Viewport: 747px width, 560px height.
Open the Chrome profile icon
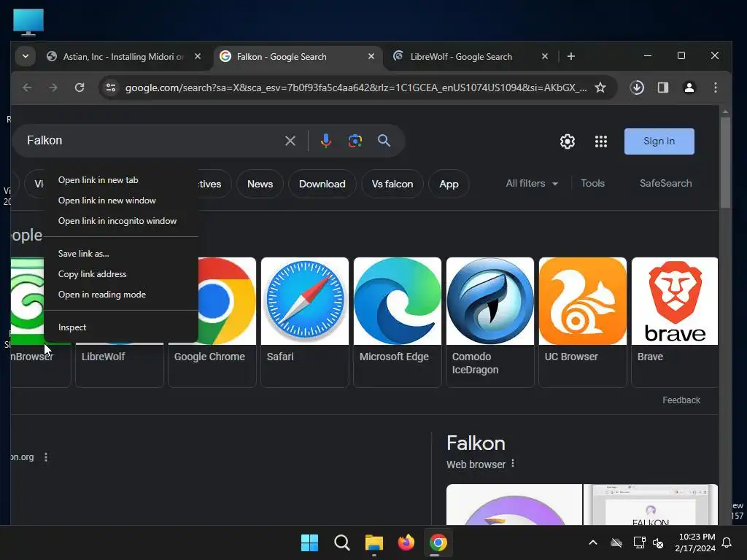click(689, 87)
